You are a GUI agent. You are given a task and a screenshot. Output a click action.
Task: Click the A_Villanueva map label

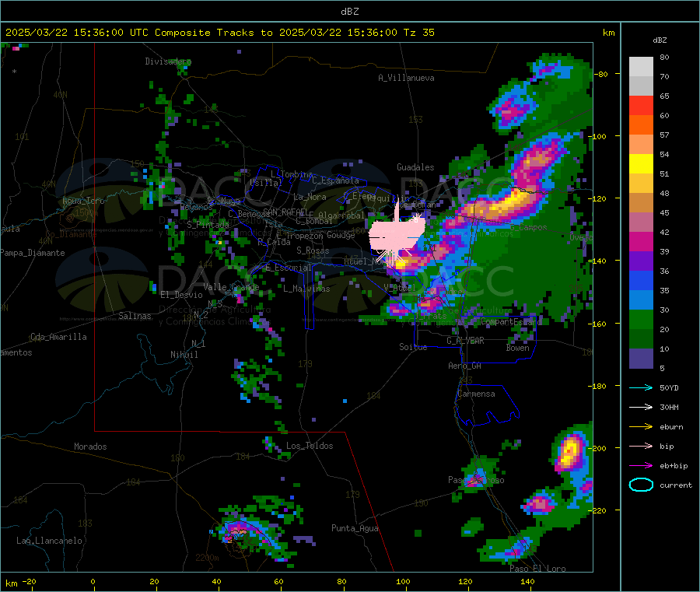(406, 78)
